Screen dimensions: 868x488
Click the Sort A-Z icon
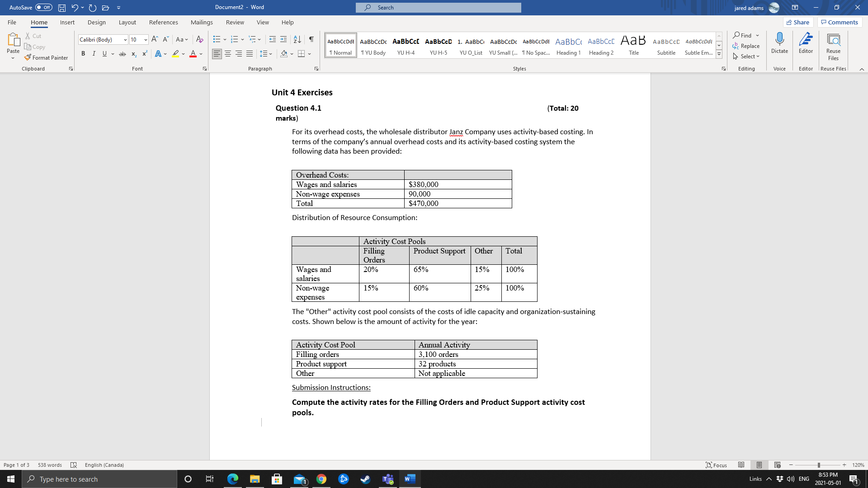[x=297, y=39]
